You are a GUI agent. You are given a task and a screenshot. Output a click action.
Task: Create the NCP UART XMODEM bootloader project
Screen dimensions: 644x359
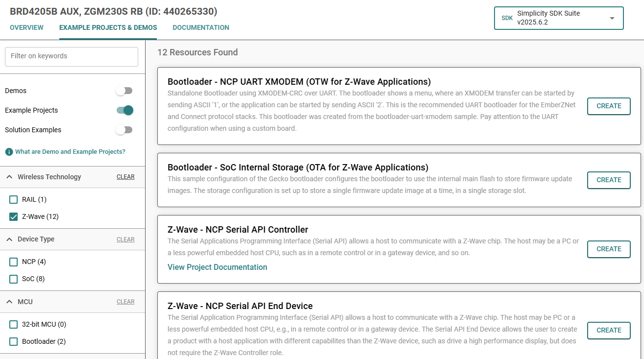[609, 106]
